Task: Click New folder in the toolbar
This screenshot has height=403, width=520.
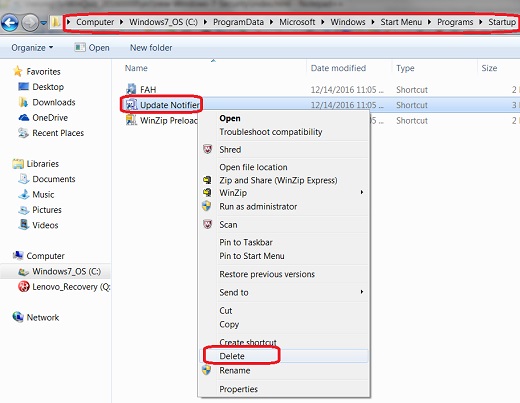Action: (x=151, y=48)
